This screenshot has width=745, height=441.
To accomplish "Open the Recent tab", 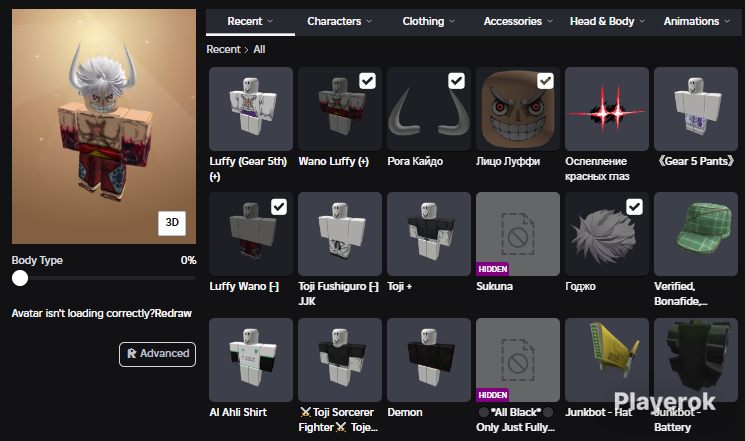I will 250,21.
